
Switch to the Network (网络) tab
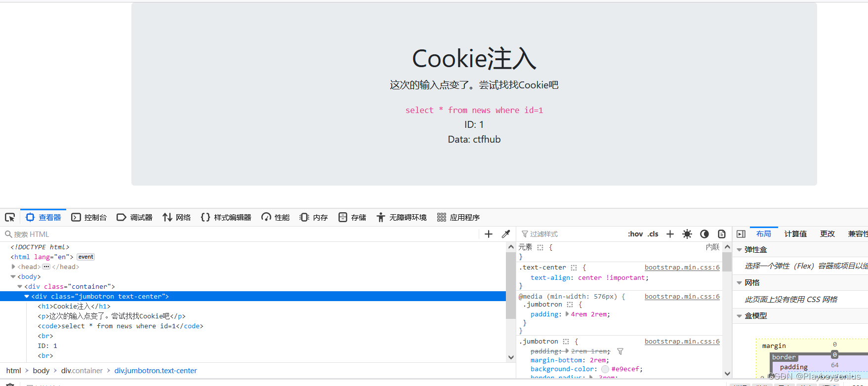pyautogui.click(x=177, y=217)
